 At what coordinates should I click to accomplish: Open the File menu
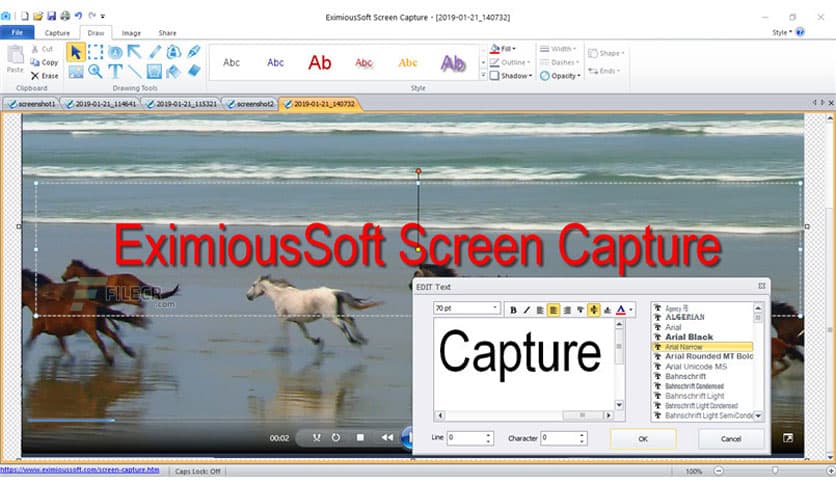[17, 33]
